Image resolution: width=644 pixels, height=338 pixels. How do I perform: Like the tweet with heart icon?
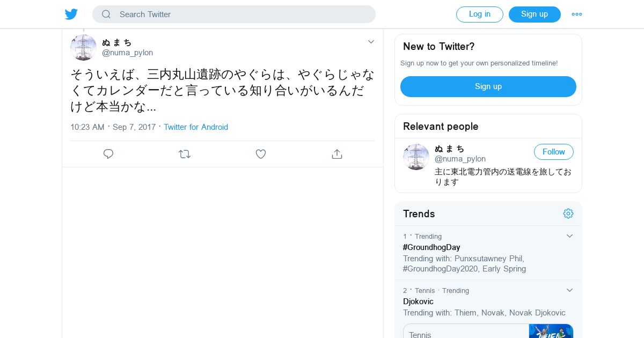click(261, 154)
